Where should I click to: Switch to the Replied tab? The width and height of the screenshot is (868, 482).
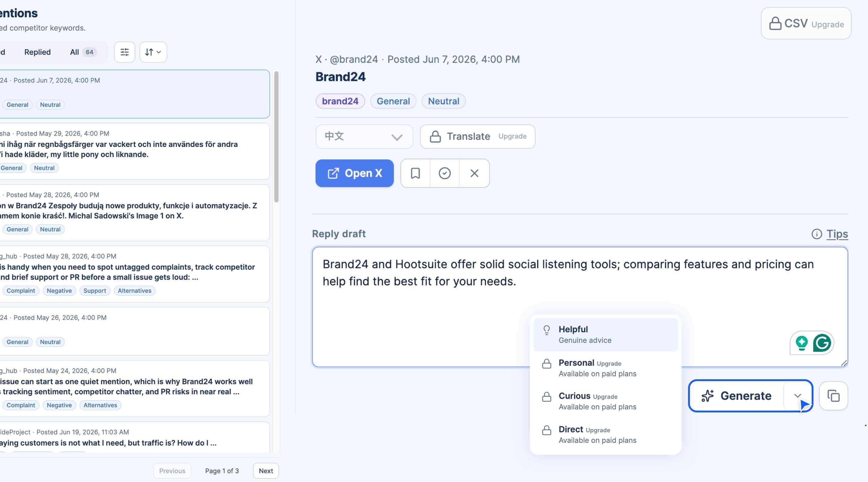click(x=37, y=52)
